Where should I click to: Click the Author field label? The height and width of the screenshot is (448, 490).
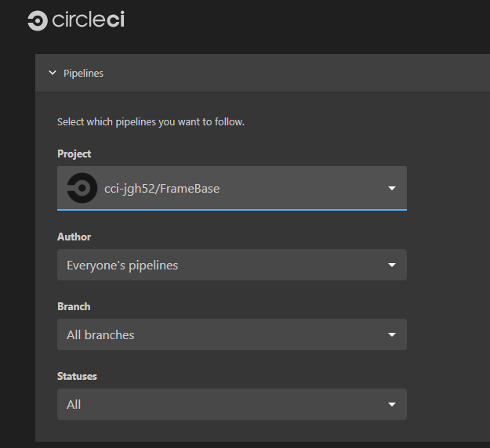tap(74, 237)
